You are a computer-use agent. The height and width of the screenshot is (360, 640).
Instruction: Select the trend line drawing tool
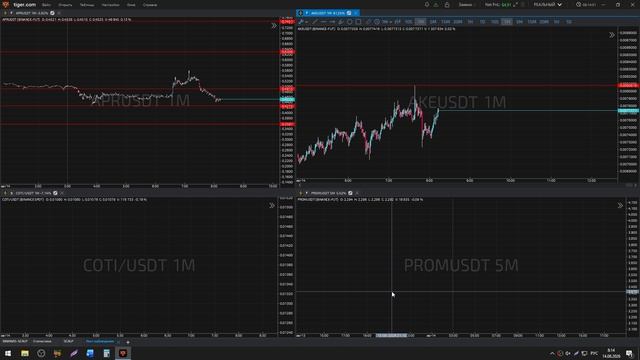[x=315, y=22]
